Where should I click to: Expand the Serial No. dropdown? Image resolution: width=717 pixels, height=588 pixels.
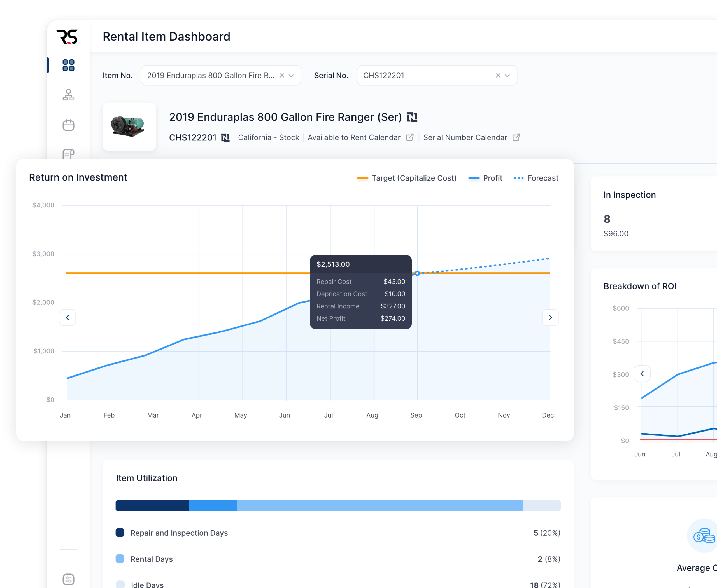pos(508,76)
